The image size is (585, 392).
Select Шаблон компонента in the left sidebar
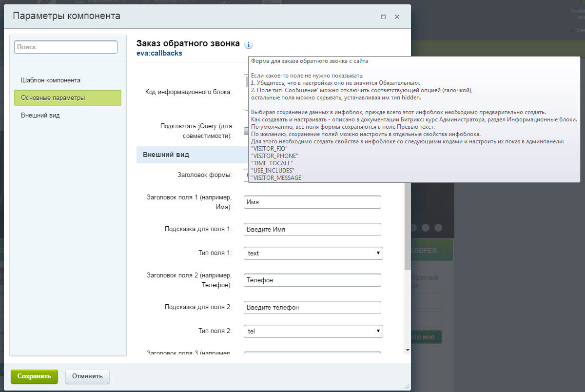pyautogui.click(x=51, y=80)
